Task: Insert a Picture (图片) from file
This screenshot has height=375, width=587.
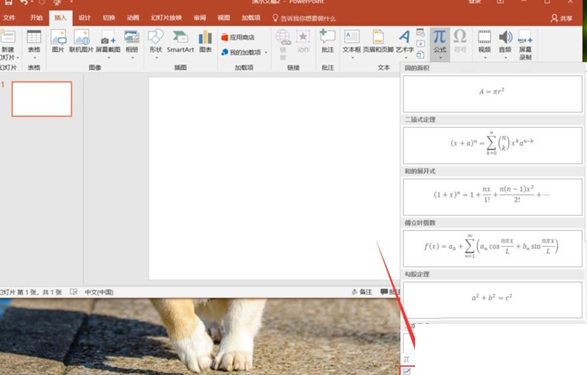Action: tap(58, 41)
